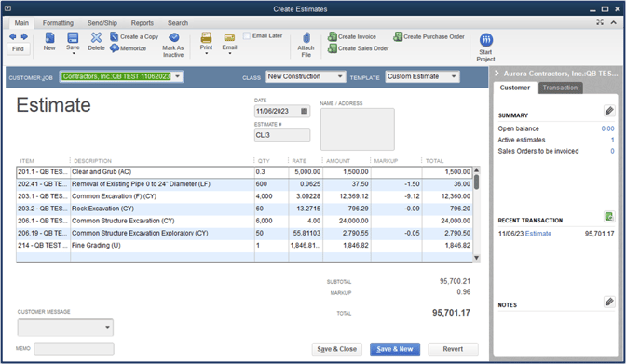The width and height of the screenshot is (626, 364).
Task: Open the Template dropdown
Action: 454,76
